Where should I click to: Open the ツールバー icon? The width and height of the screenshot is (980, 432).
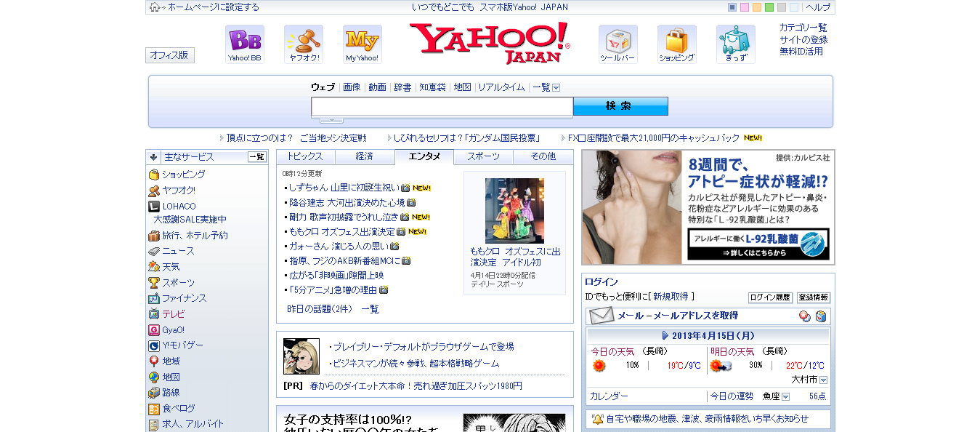click(618, 44)
